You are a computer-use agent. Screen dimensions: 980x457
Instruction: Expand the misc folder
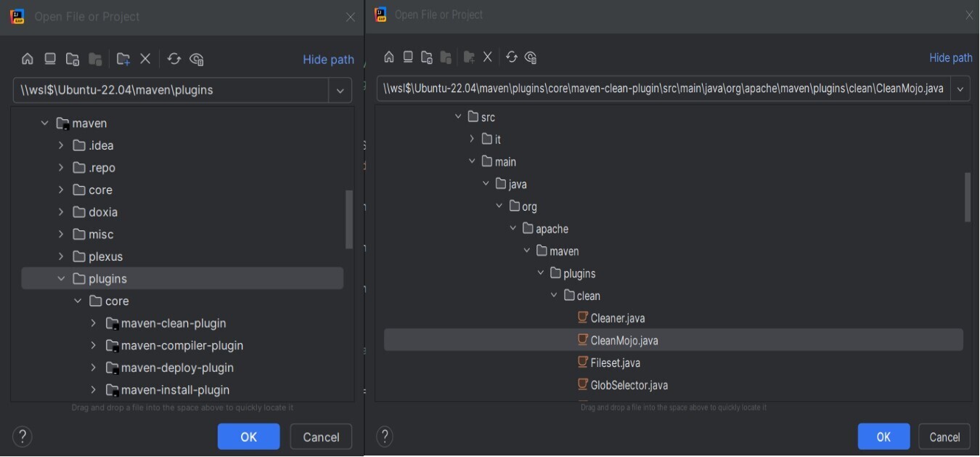point(61,235)
